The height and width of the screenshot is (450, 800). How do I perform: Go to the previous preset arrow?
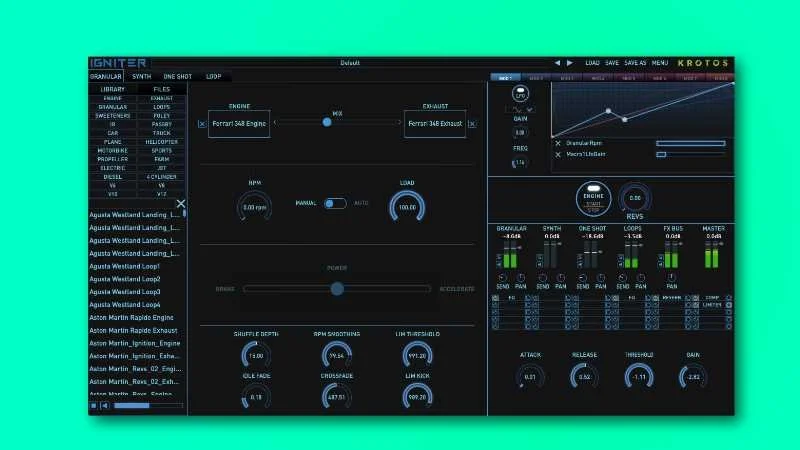pyautogui.click(x=557, y=63)
